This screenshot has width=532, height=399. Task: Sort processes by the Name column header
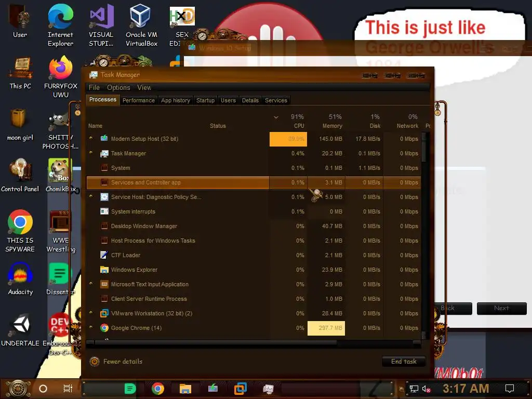96,126
